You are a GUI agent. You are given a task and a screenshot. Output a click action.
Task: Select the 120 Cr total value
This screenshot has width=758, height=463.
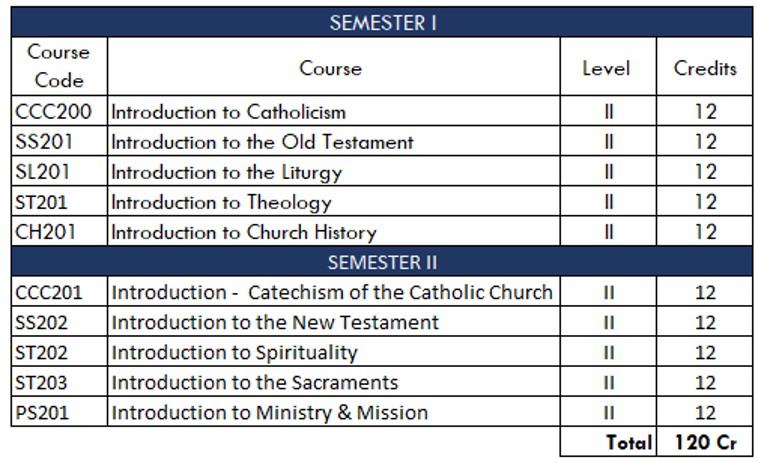tap(705, 441)
